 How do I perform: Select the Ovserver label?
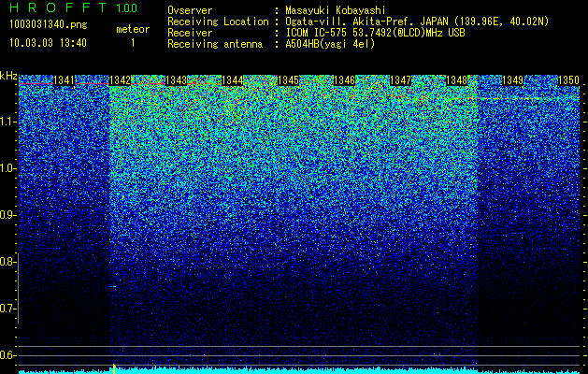coord(190,10)
